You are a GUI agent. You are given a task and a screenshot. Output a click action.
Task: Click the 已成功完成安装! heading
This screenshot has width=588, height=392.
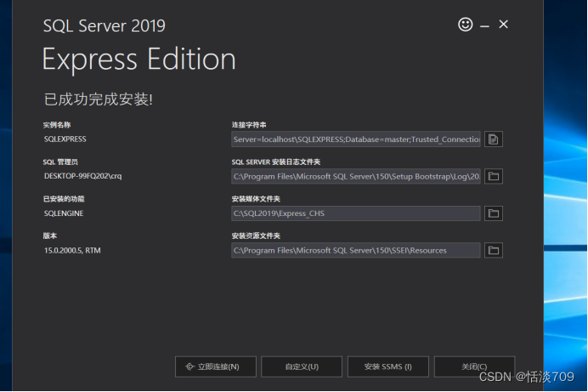pos(99,99)
